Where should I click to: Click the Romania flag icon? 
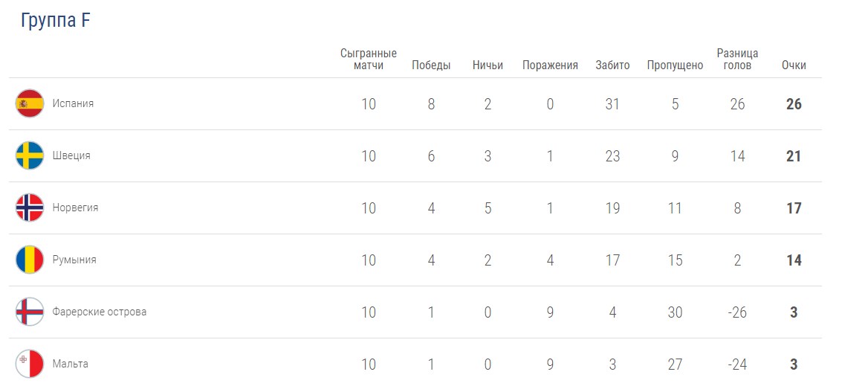click(30, 260)
